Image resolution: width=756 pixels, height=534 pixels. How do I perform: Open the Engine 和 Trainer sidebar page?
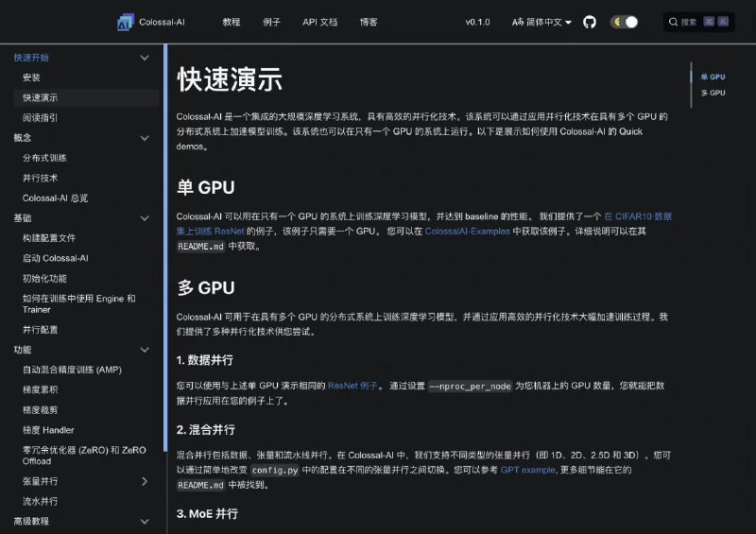point(79,304)
